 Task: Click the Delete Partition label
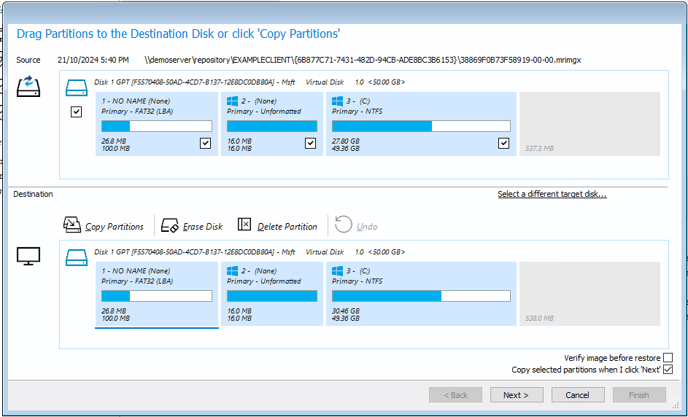287,226
